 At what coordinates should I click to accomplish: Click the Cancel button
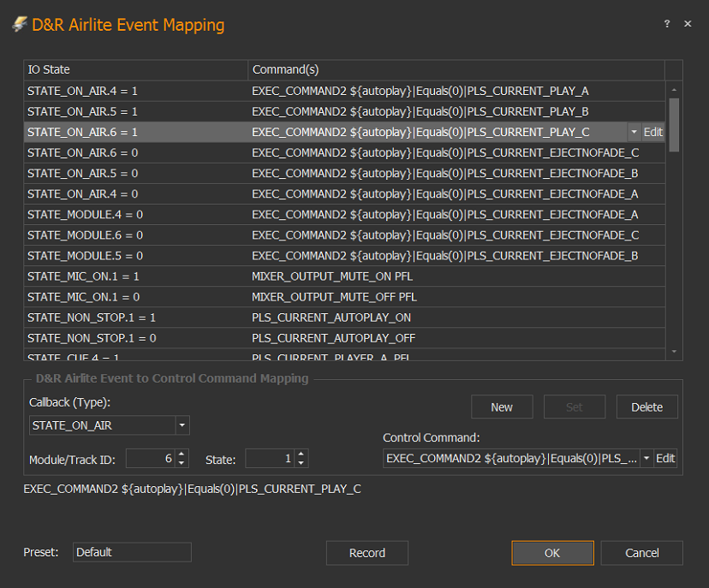click(x=641, y=553)
